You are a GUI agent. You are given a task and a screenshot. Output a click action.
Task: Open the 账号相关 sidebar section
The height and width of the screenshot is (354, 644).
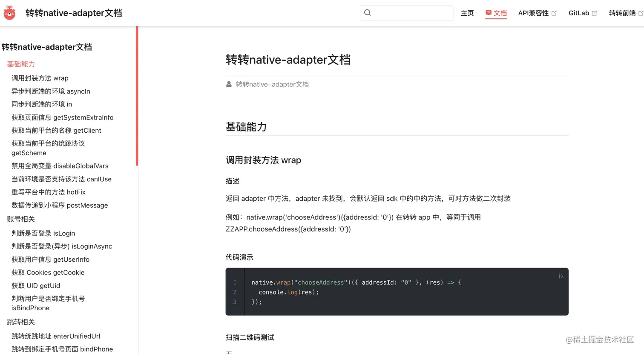click(21, 219)
